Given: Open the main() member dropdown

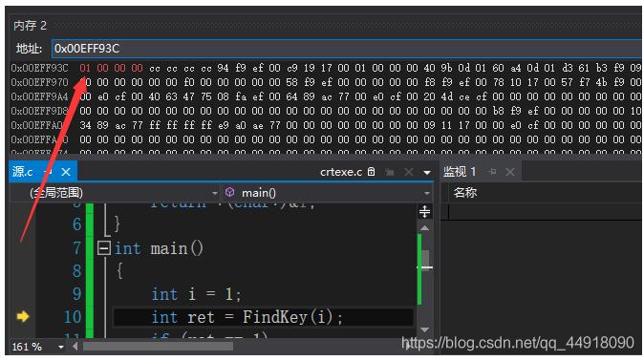Looking at the screenshot, I should (328, 193).
